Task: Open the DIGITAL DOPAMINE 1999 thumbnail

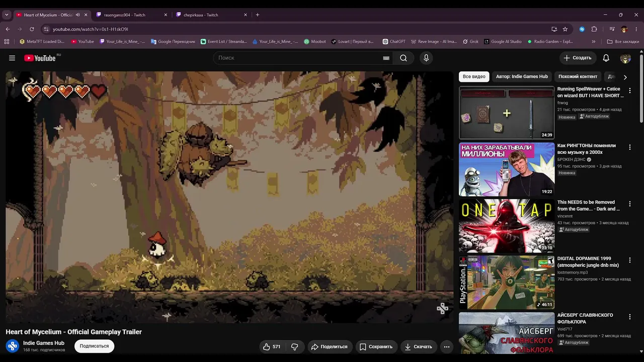Action: pos(507,282)
